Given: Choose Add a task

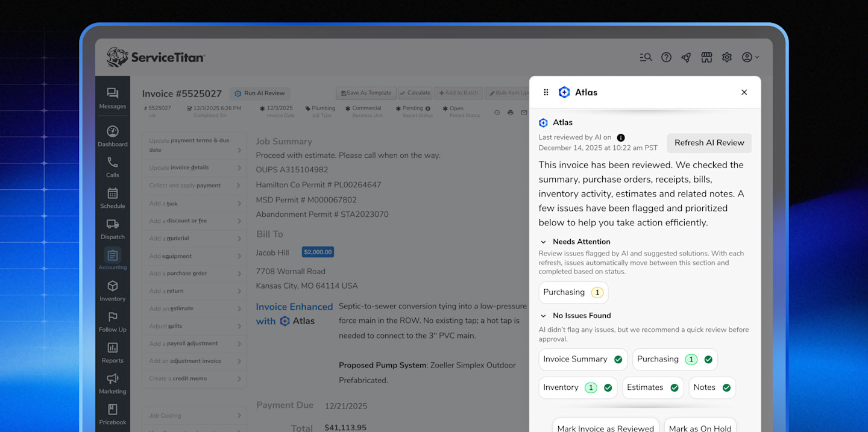Looking at the screenshot, I should pyautogui.click(x=194, y=204).
